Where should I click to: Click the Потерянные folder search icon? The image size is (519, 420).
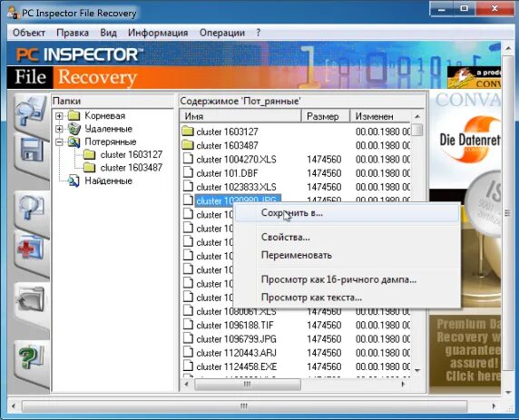pos(73,142)
